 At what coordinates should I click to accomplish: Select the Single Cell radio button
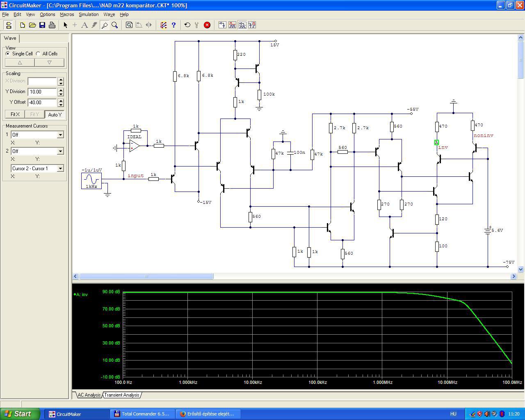(8, 54)
